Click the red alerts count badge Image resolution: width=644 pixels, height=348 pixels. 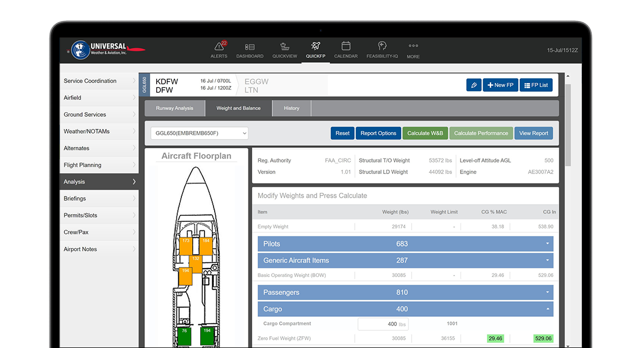pos(224,43)
